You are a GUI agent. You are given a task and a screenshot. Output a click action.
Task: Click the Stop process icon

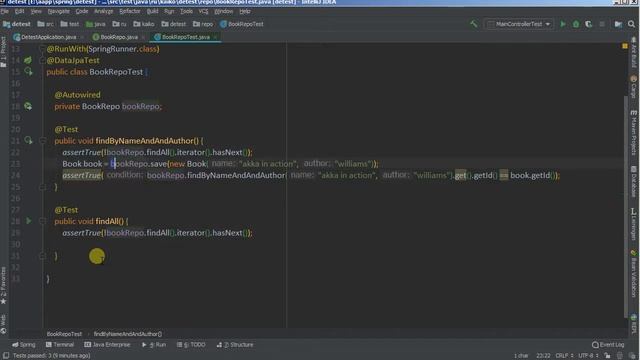(x=602, y=24)
